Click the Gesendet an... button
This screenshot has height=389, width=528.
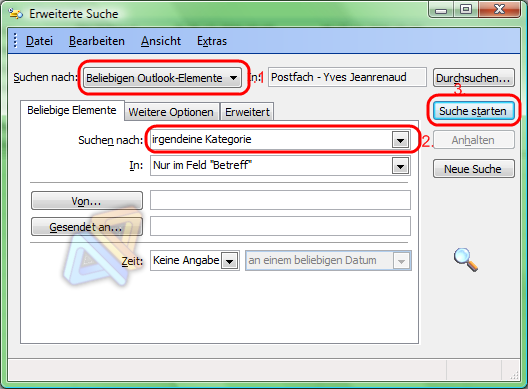coord(87,227)
